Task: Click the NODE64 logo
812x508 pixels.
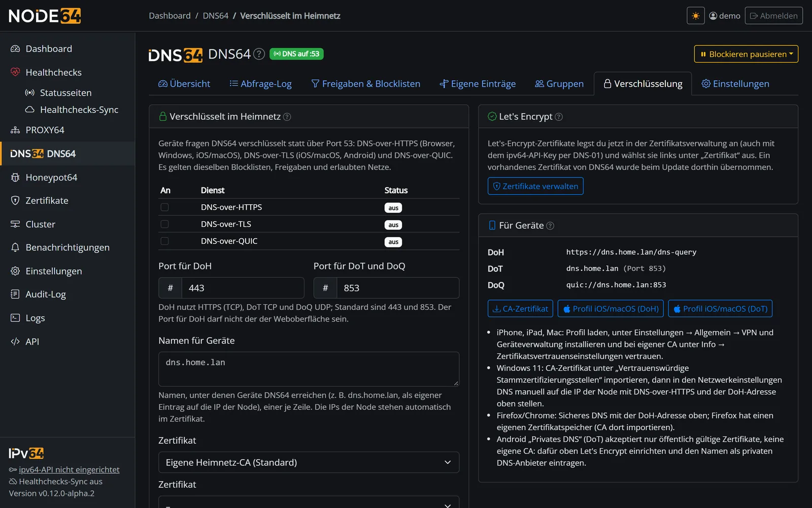Action: 45,16
